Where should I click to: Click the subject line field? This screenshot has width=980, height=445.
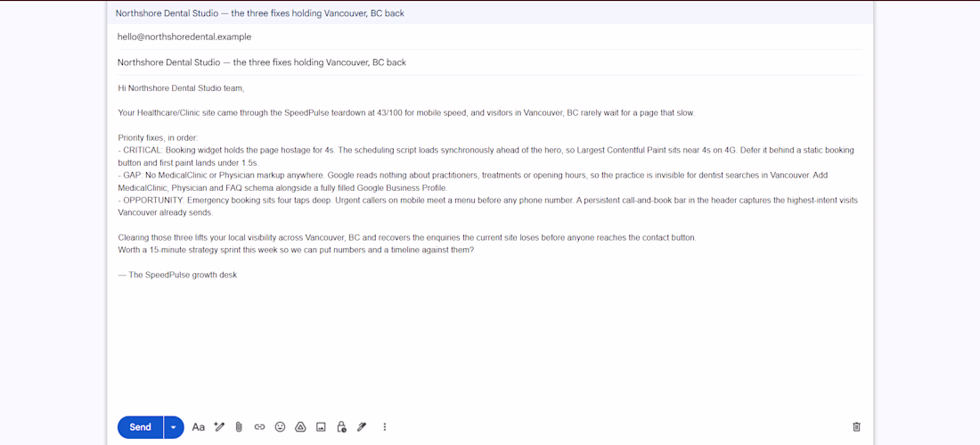(x=490, y=62)
